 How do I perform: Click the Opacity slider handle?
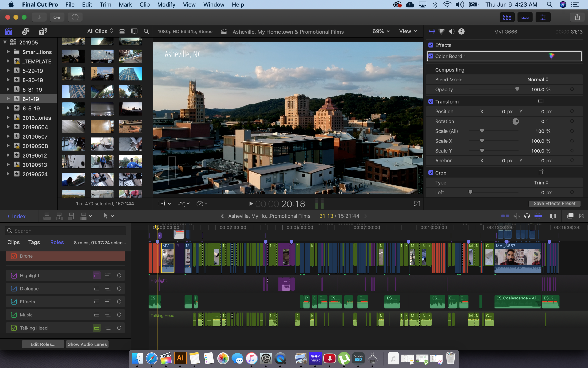[517, 89]
